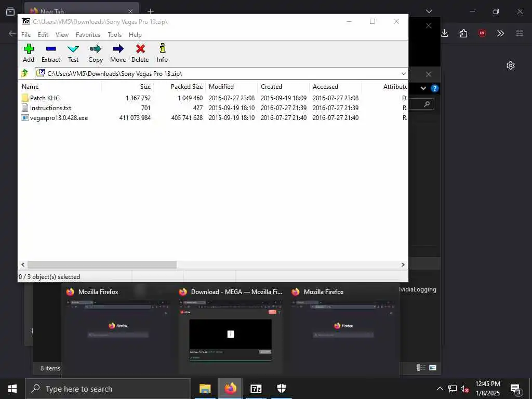Viewport: 532px width, 399px height.
Task: Select the Download - MEGA Firefox preview
Action: 230,330
